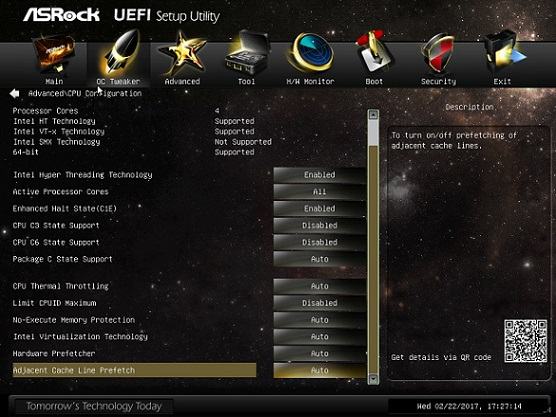Image resolution: width=556 pixels, height=417 pixels.
Task: Open the Security shield icon
Action: tap(438, 53)
